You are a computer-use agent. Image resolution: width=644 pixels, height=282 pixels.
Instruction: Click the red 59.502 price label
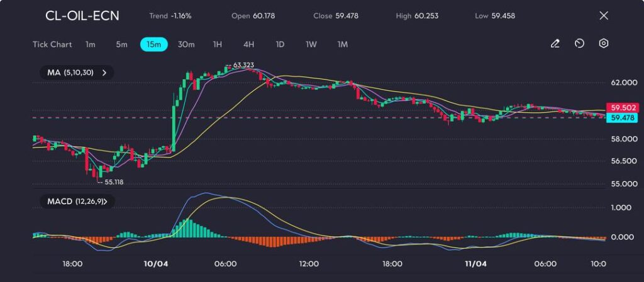(618, 107)
